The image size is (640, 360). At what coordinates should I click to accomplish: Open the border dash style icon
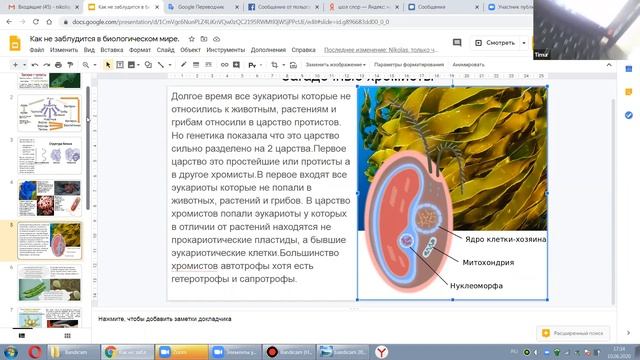pos(208,65)
